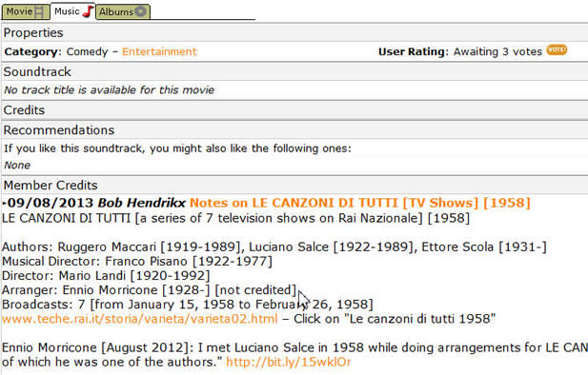588x375 pixels.
Task: Click the Category label text
Action: [x=33, y=52]
